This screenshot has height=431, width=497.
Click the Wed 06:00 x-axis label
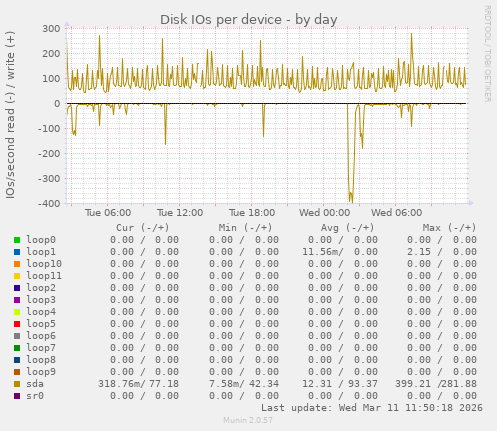click(x=396, y=213)
